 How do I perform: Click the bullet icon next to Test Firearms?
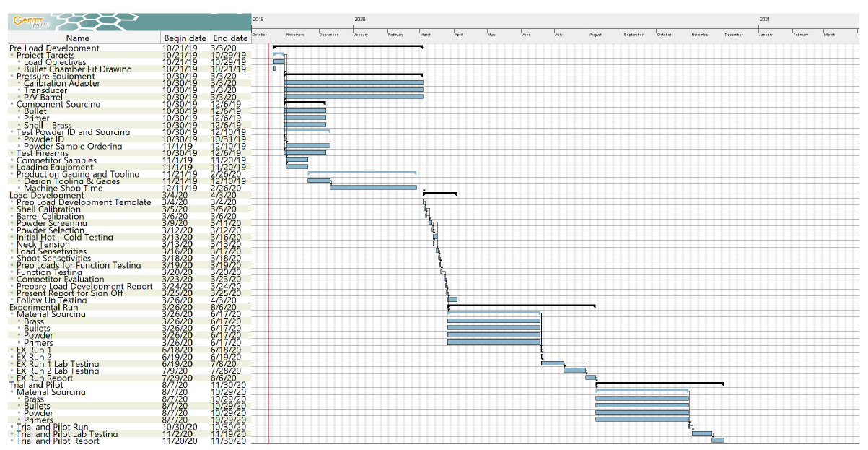[x=13, y=153]
